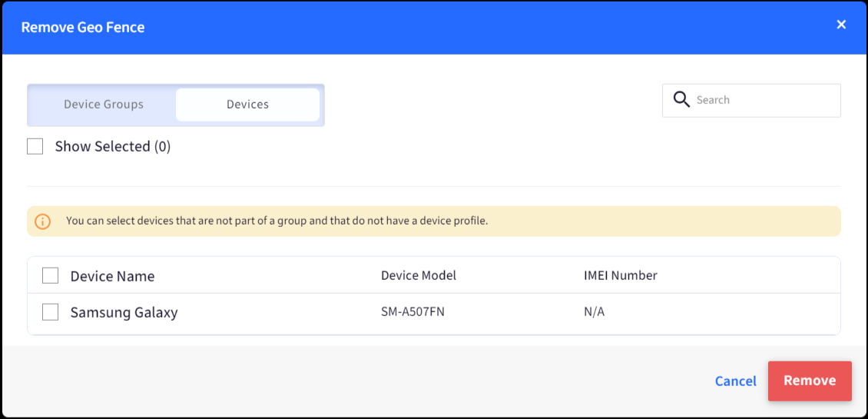Close the Remove Geo Fence dialog
Viewport: 868px width, 419px height.
click(841, 25)
